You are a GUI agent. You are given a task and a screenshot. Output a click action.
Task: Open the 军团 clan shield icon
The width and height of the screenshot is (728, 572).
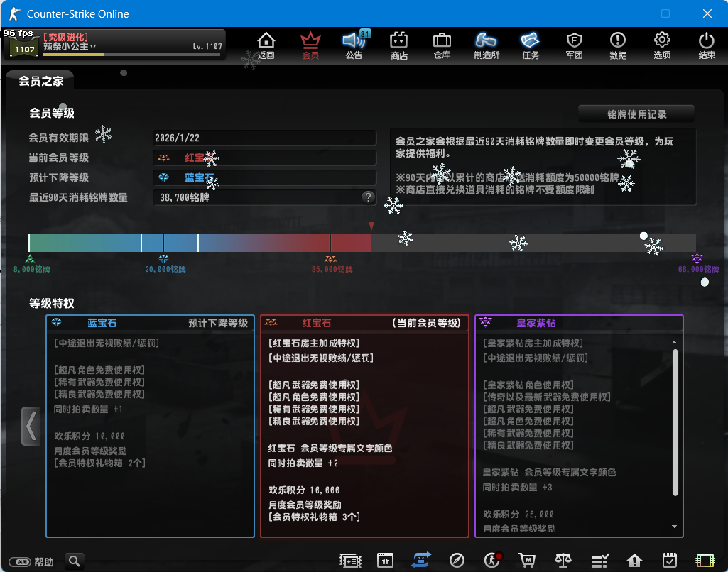pos(574,45)
